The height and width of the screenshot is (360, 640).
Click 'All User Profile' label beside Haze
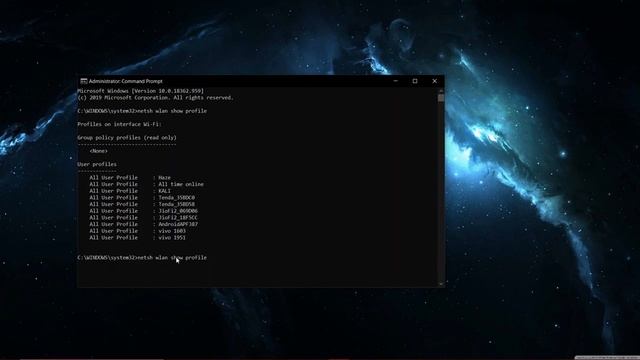(x=113, y=178)
